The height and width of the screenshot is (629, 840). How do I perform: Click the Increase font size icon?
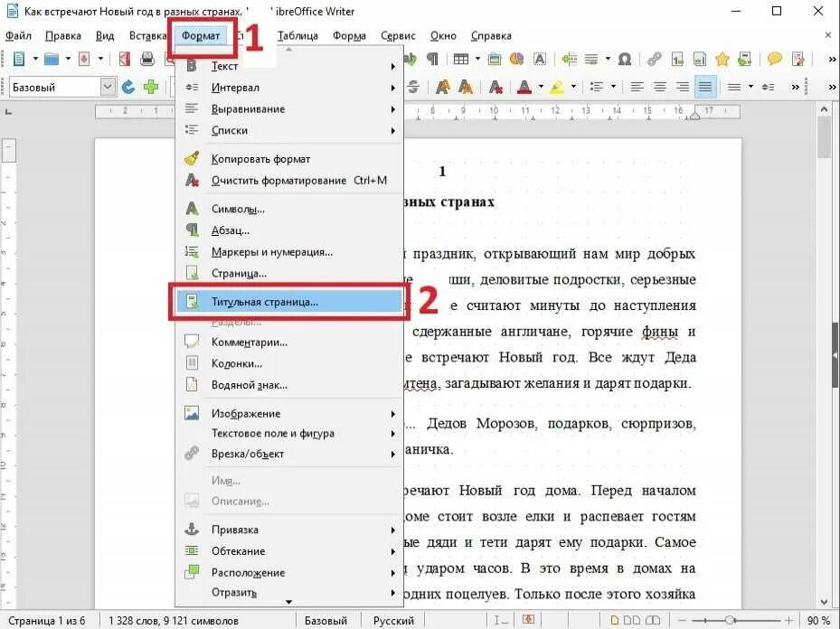pos(442,87)
